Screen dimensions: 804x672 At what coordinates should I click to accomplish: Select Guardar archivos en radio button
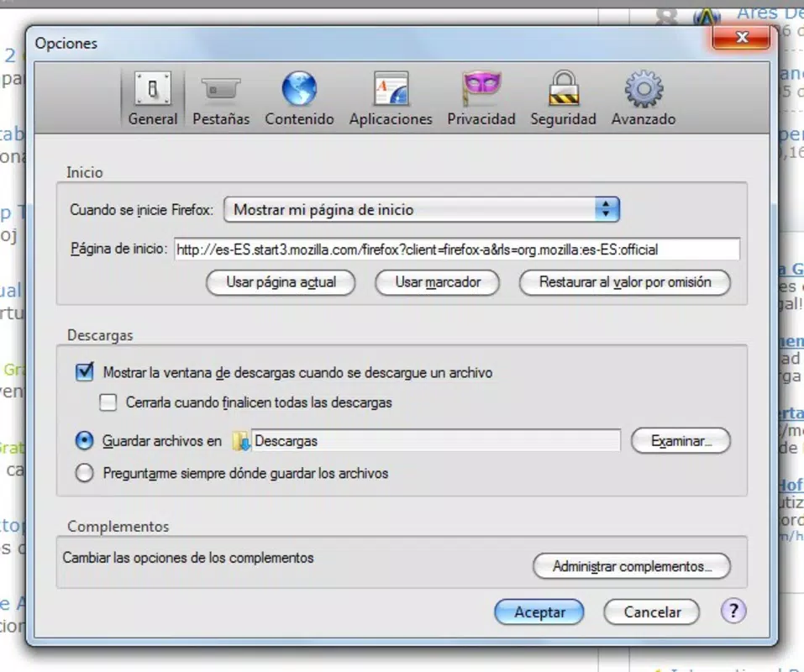tap(85, 441)
